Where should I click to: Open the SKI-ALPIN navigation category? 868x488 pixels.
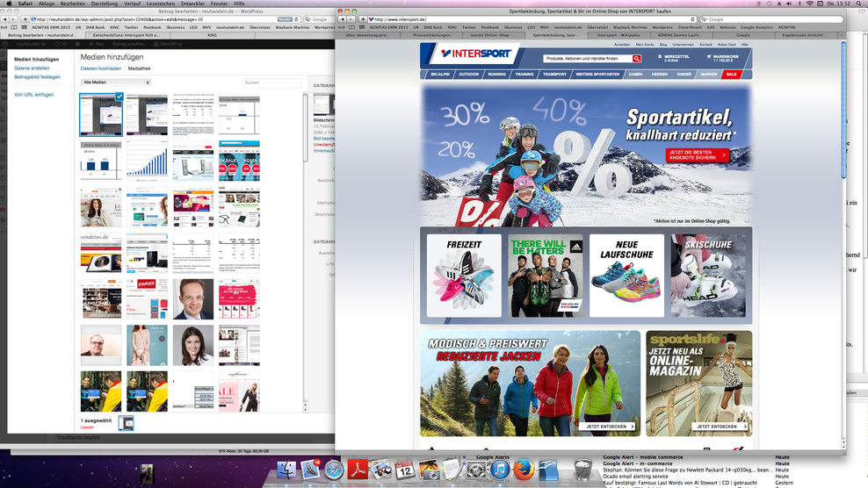click(x=440, y=74)
